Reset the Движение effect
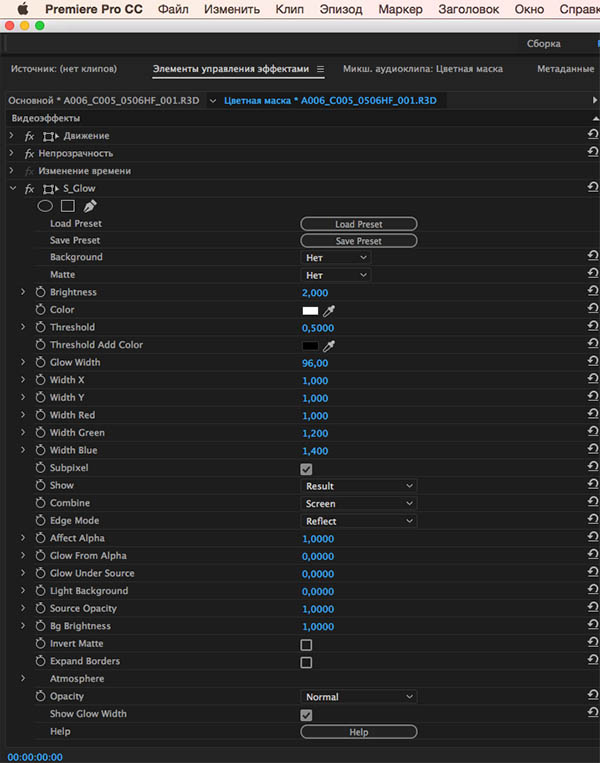This screenshot has height=763, width=600. click(x=593, y=134)
